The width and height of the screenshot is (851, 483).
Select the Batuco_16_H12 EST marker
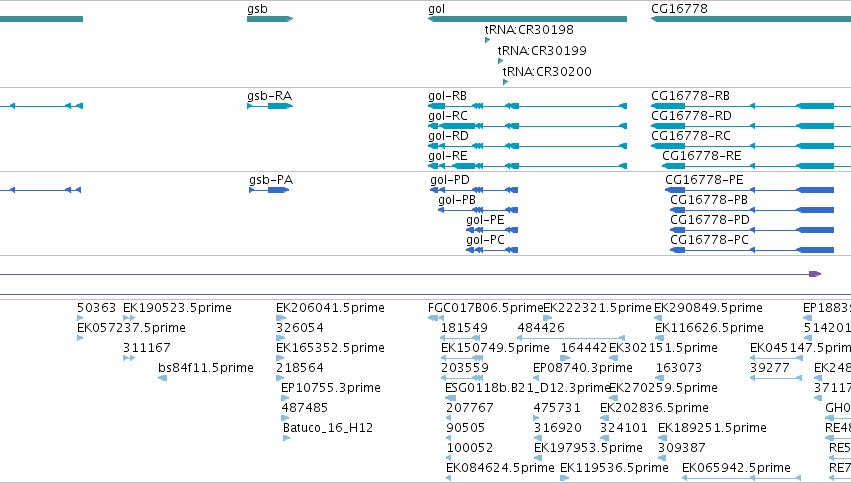pyautogui.click(x=286, y=438)
